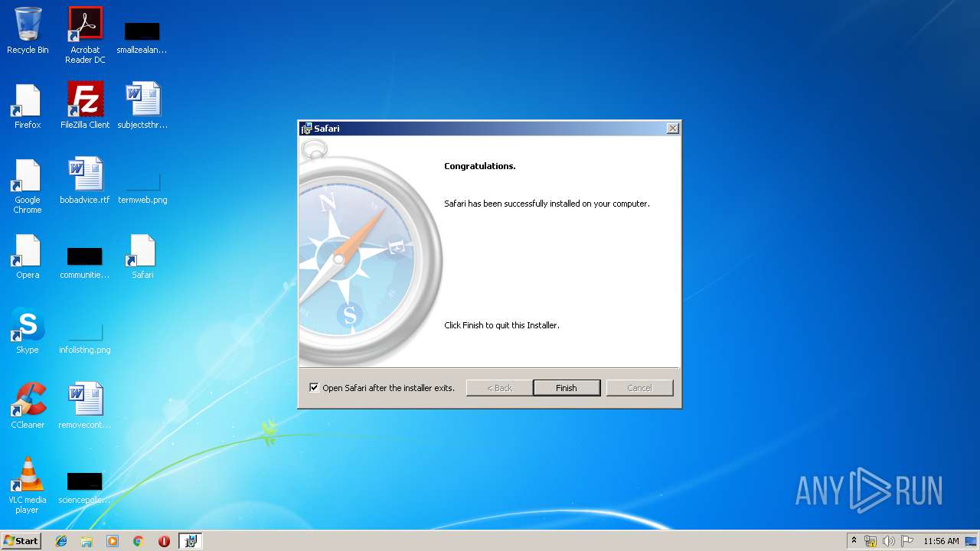Select the Opera desktop shortcut

pyautogui.click(x=28, y=256)
